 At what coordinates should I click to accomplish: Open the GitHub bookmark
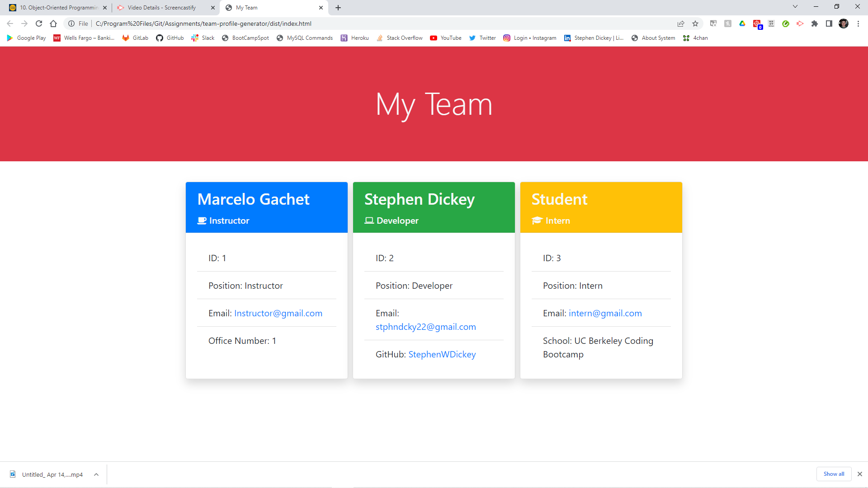click(170, 38)
